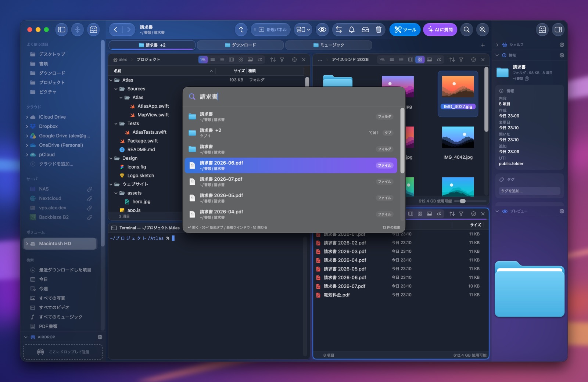Image resolution: width=588 pixels, height=382 pixels.
Task: Select 請求書 2026-07.pdf search result
Action: [x=291, y=182]
